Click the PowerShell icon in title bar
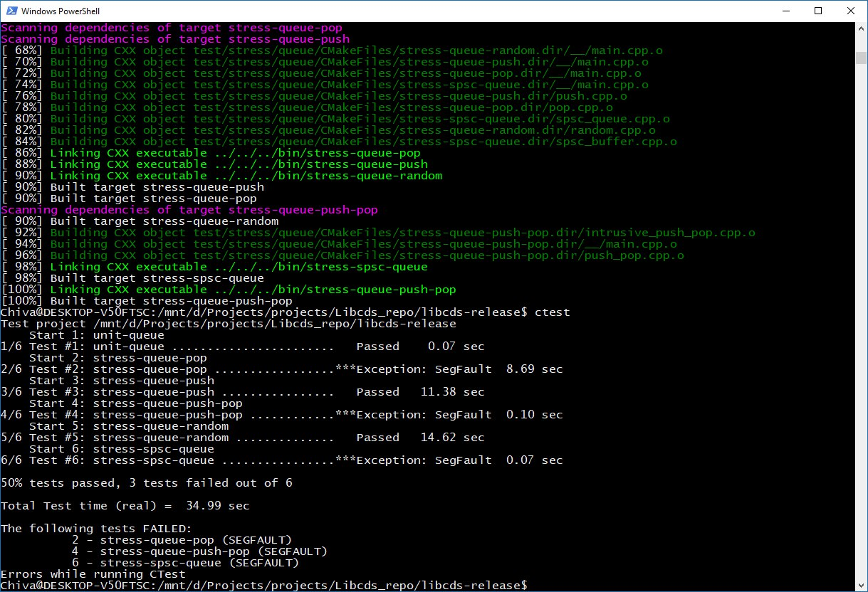The height and width of the screenshot is (592, 868). (x=11, y=11)
